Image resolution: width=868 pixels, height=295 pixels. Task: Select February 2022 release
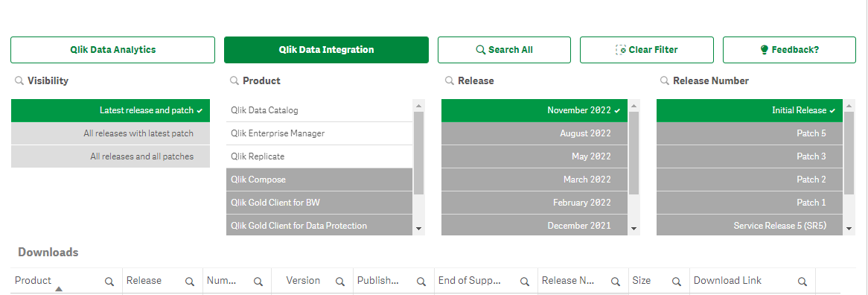coord(534,203)
